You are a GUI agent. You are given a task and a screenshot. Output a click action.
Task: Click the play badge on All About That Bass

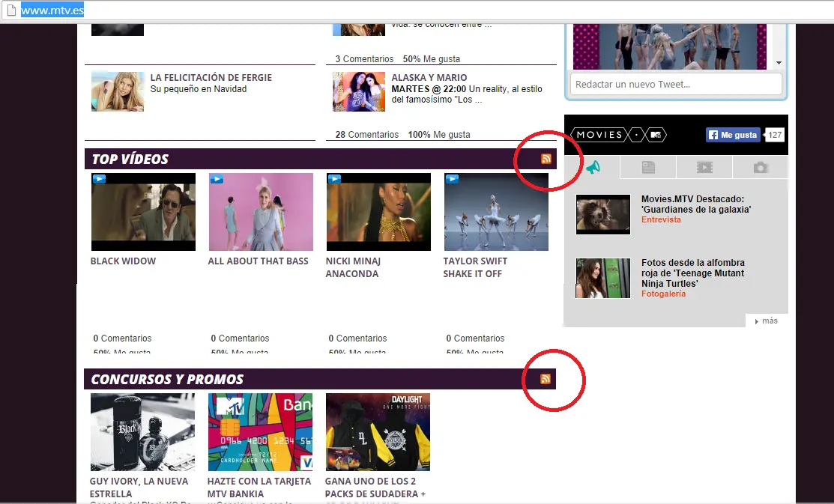[x=217, y=179]
